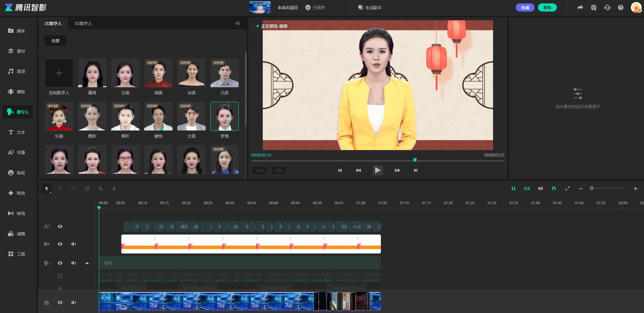Switch to the 2D数字人 tab
Image resolution: width=644 pixels, height=313 pixels.
coord(53,23)
